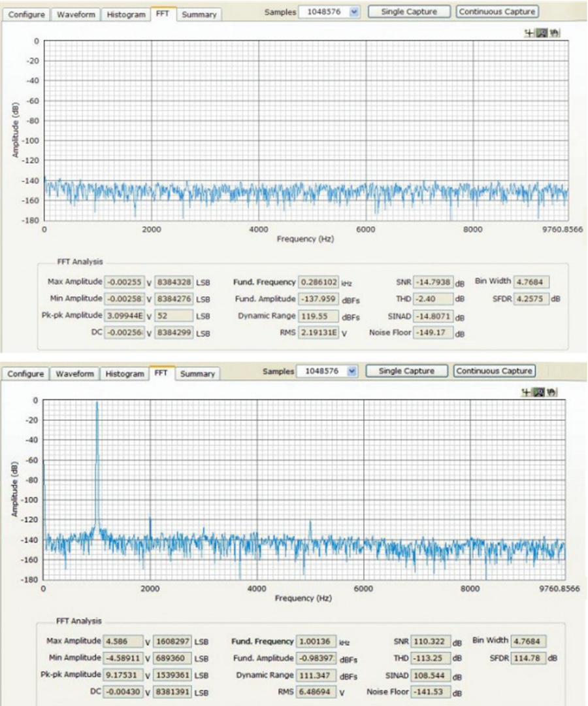Activate zoom magnifier tool above noise-only FFT plot
Viewport: 588px width, 706px height.
point(542,33)
